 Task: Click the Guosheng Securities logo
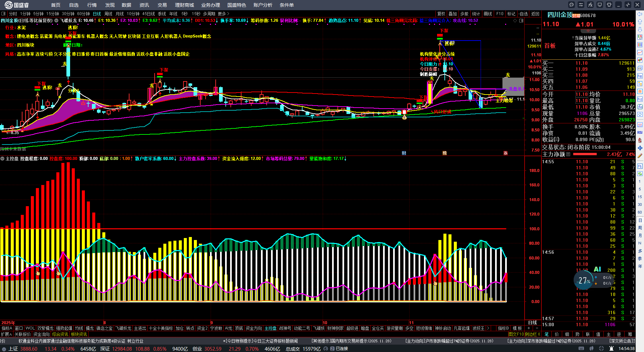[17, 5]
